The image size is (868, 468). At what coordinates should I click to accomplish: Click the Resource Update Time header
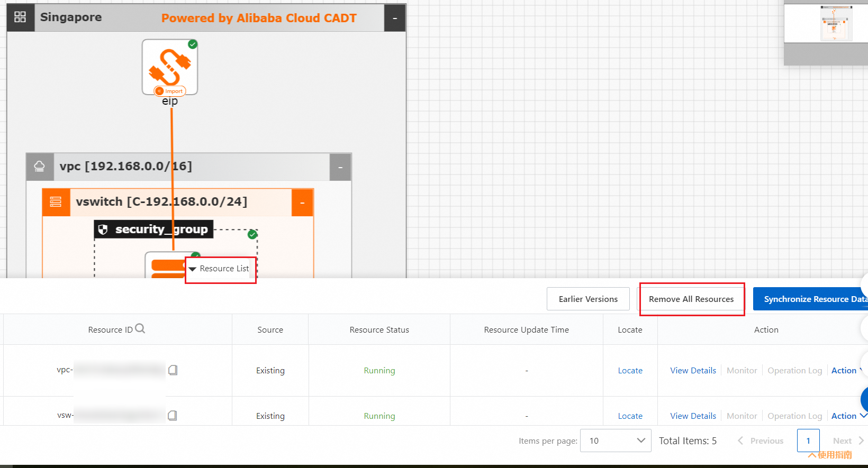point(526,329)
